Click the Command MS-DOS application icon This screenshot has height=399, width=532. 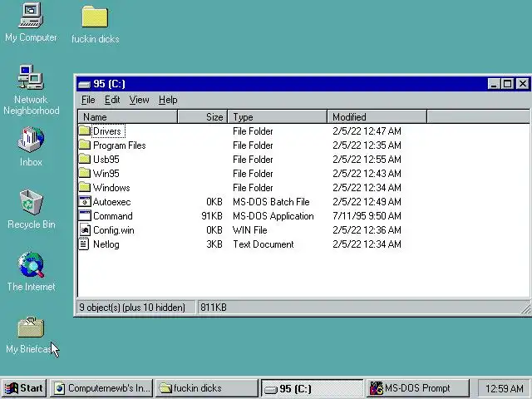[x=85, y=216]
